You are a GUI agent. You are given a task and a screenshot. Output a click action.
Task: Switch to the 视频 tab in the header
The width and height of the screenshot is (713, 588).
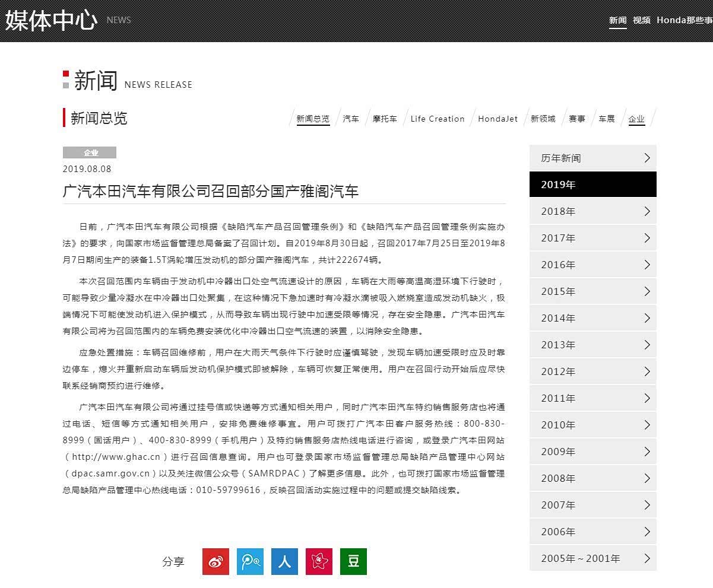[x=641, y=20]
